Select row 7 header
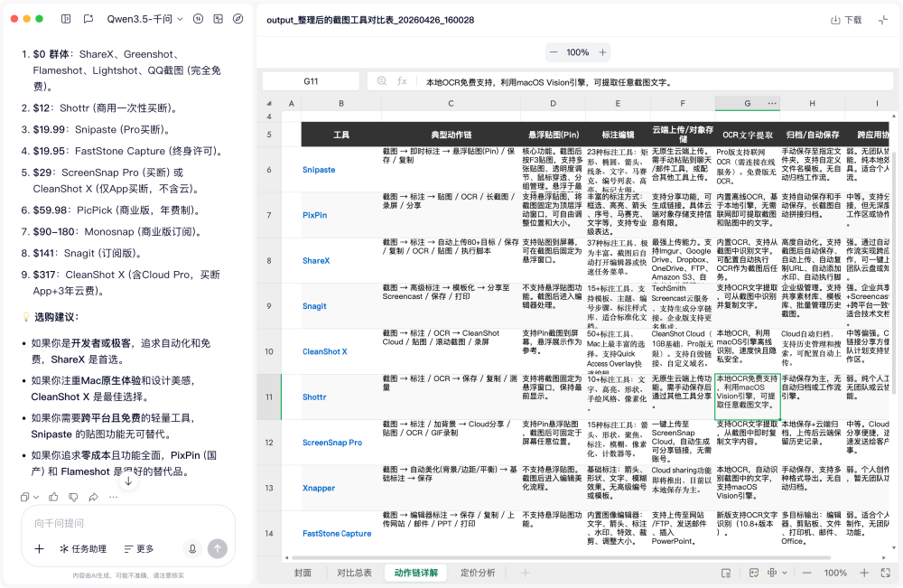Viewport: 903px width, 588px height. (x=269, y=215)
